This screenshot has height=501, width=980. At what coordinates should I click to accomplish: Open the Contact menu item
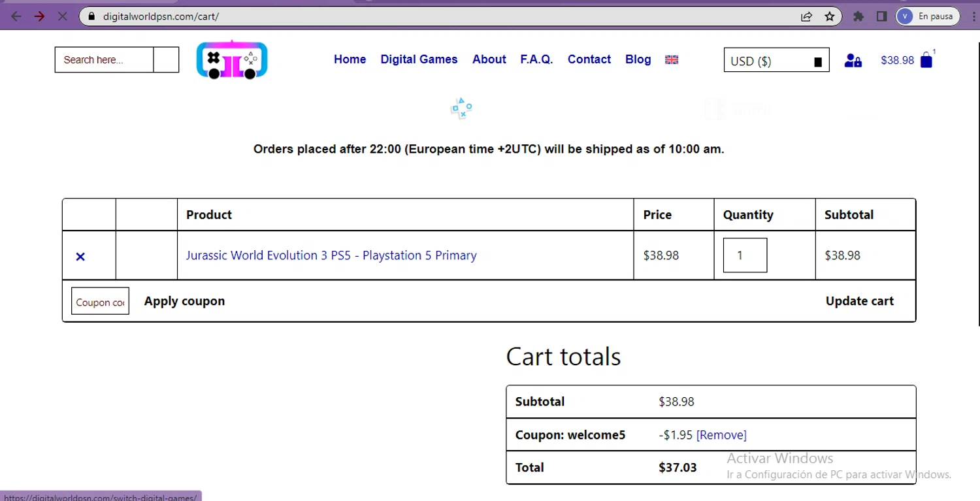[589, 59]
